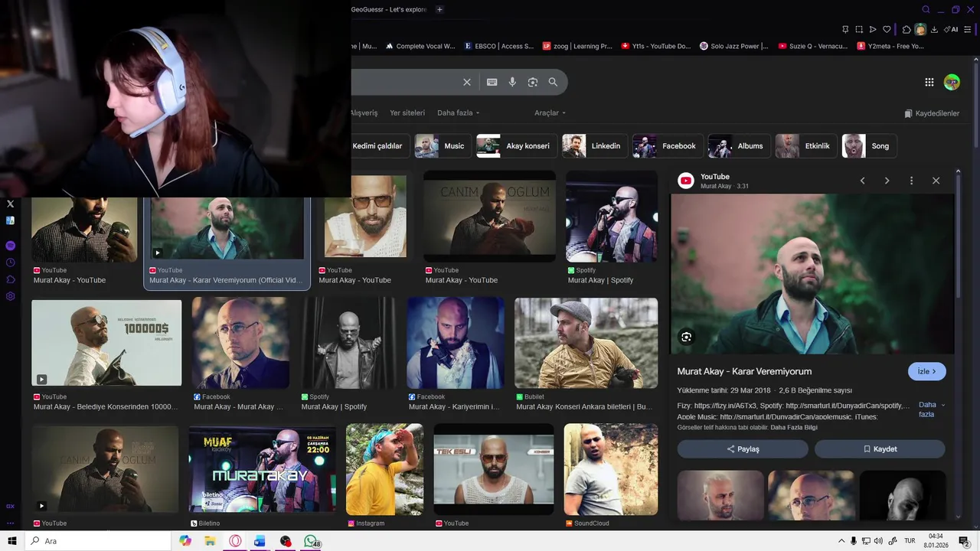
Task: Show hidden system tray icons
Action: pos(841,541)
